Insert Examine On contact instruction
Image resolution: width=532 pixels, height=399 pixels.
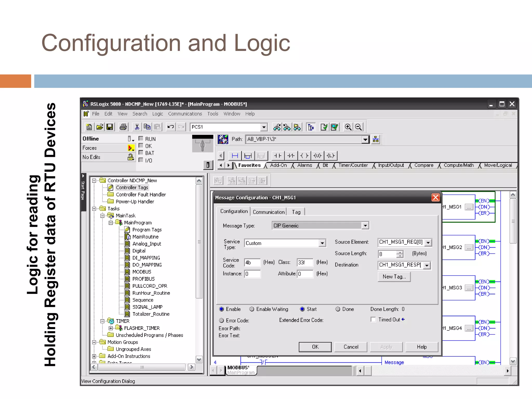(x=278, y=156)
